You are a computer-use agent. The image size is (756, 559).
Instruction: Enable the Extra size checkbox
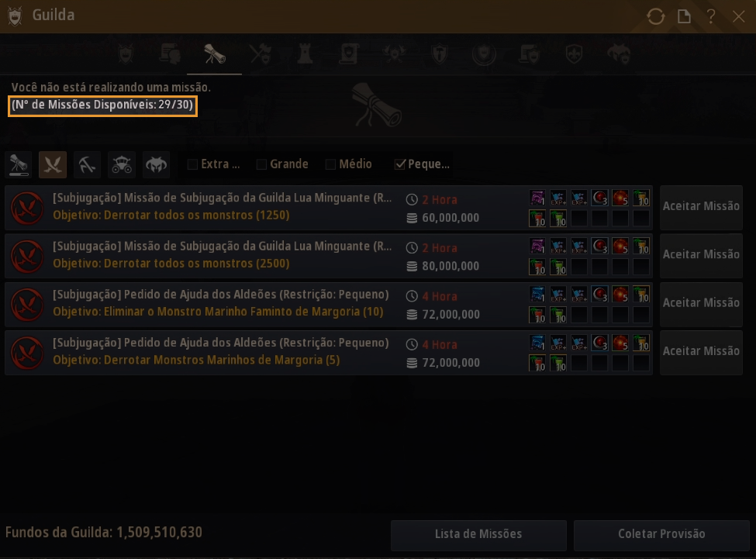click(x=192, y=164)
